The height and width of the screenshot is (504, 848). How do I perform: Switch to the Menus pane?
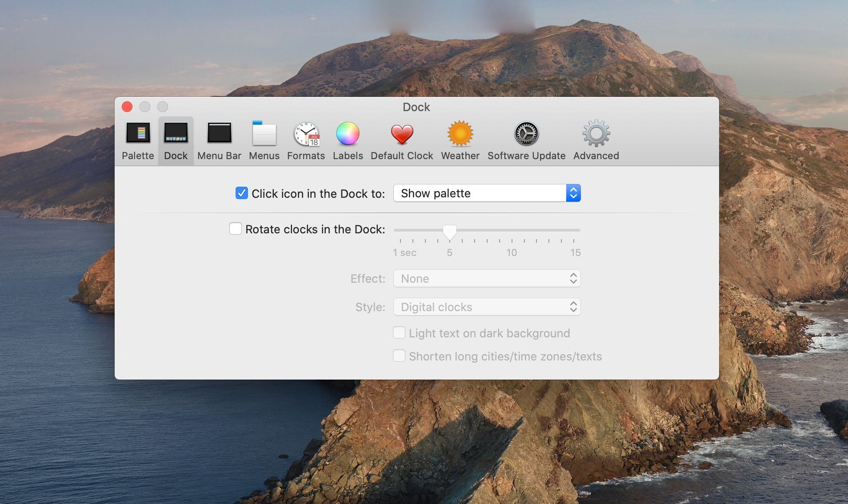coord(264,140)
